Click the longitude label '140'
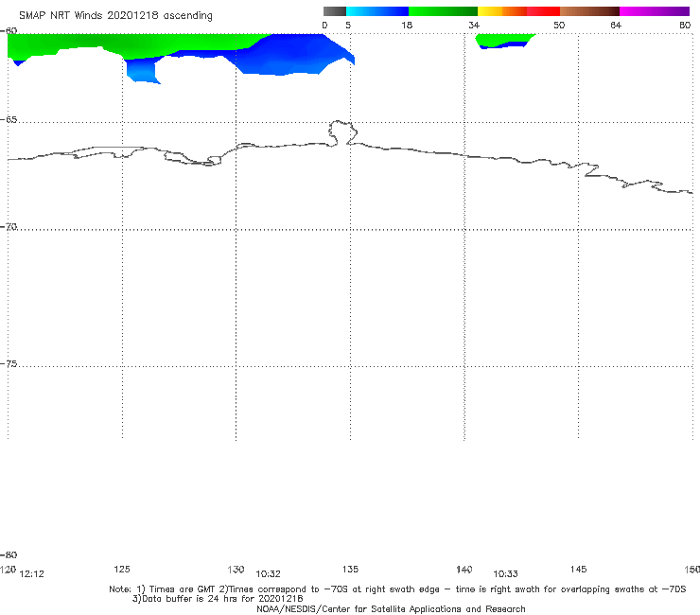The height and width of the screenshot is (615, 700). point(464,569)
